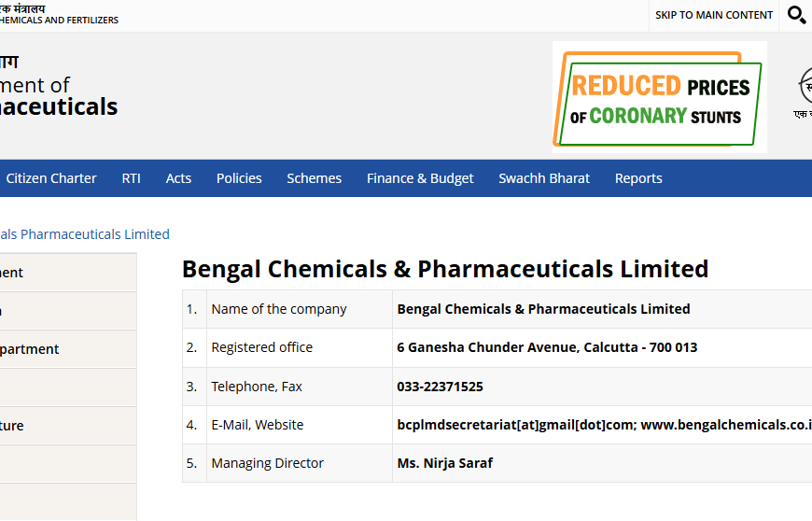The image size is (812, 521).
Task: Click the Managing Director name, Ms. Nirja Saraf
Action: pyautogui.click(x=445, y=463)
